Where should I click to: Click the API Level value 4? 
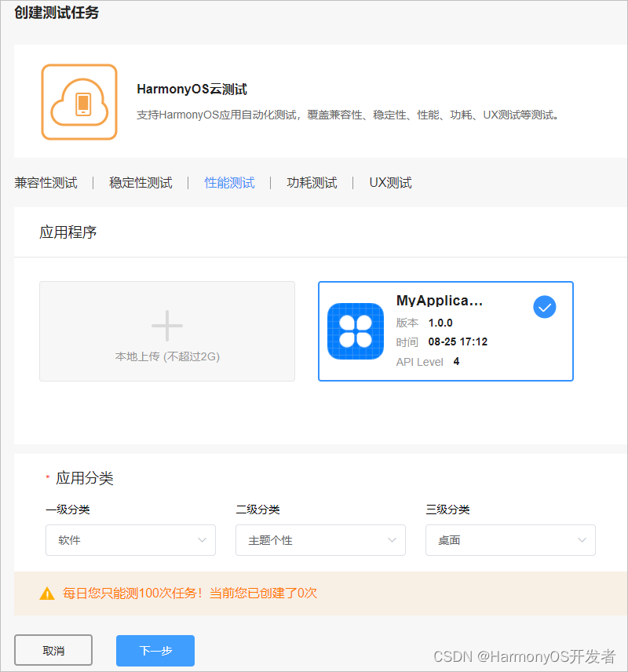pyautogui.click(x=457, y=362)
